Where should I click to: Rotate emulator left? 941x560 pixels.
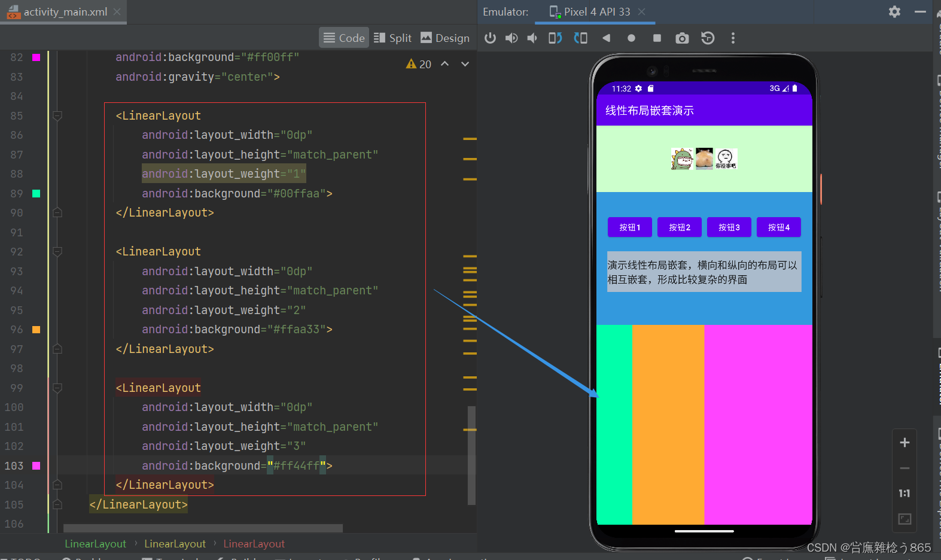555,38
